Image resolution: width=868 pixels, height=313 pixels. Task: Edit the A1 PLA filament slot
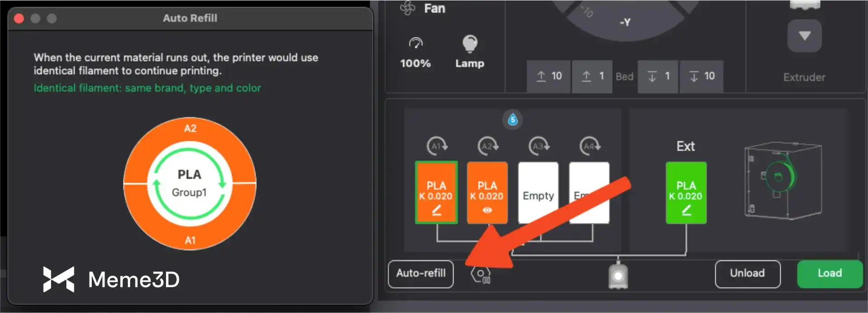point(436,210)
